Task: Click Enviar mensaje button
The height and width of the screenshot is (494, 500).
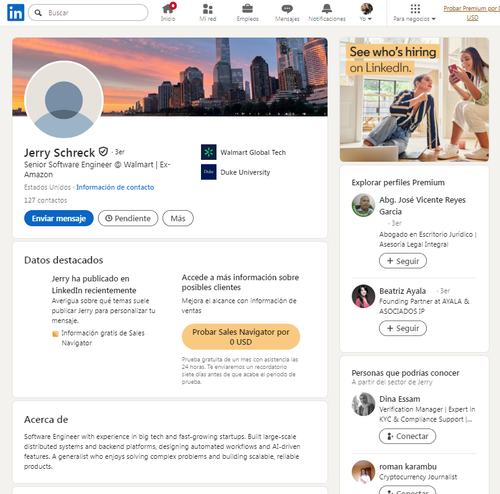Action: [59, 218]
